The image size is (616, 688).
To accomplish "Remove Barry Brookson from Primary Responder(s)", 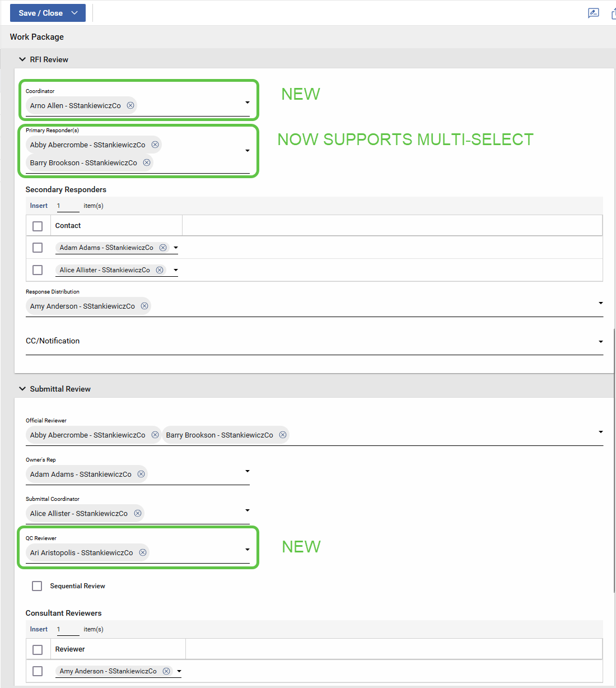I will click(x=147, y=162).
